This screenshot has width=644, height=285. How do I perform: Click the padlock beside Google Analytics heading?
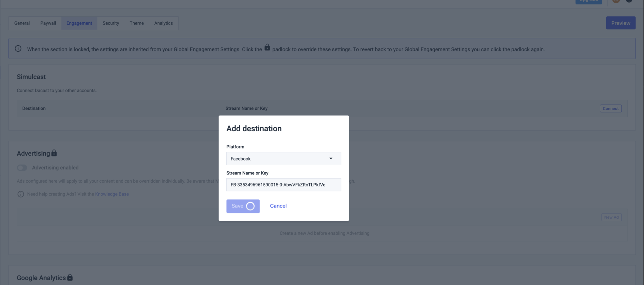pyautogui.click(x=70, y=277)
